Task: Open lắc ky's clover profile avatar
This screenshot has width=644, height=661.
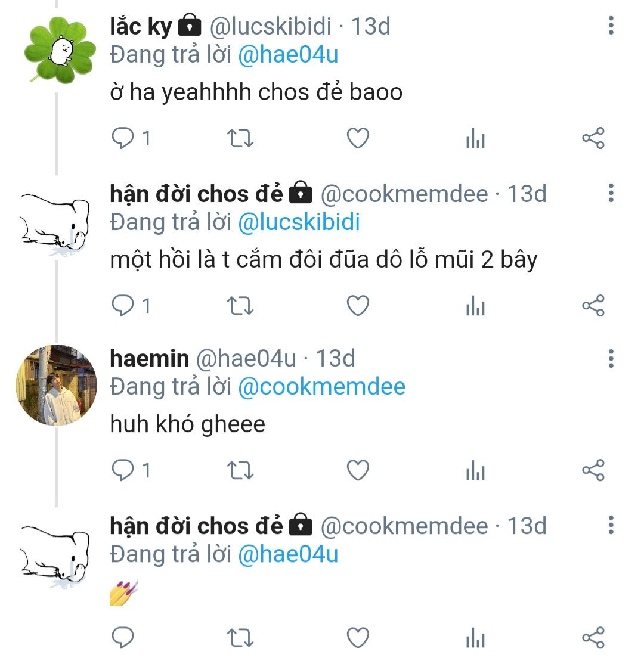Action: (x=61, y=49)
